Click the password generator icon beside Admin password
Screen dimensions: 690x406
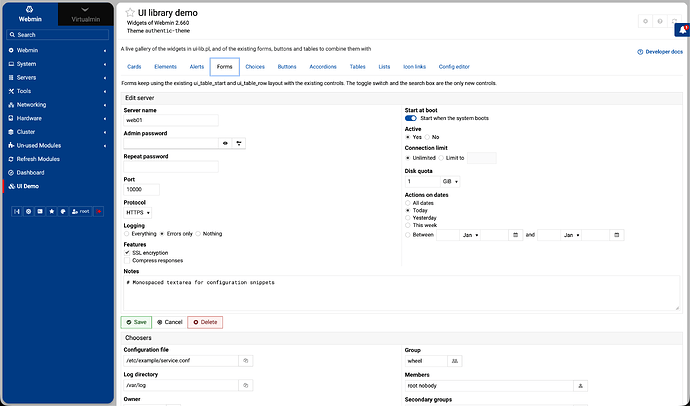point(239,143)
